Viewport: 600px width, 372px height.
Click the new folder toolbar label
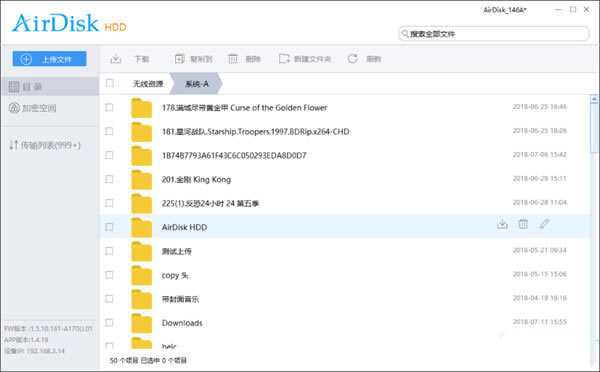point(312,59)
